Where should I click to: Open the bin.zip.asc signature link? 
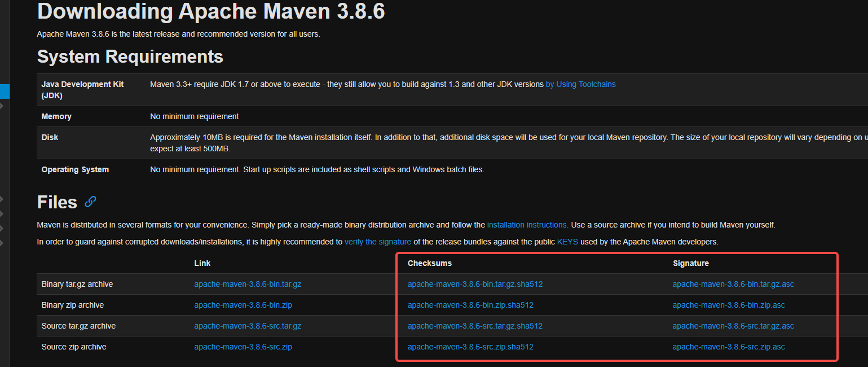coord(729,305)
